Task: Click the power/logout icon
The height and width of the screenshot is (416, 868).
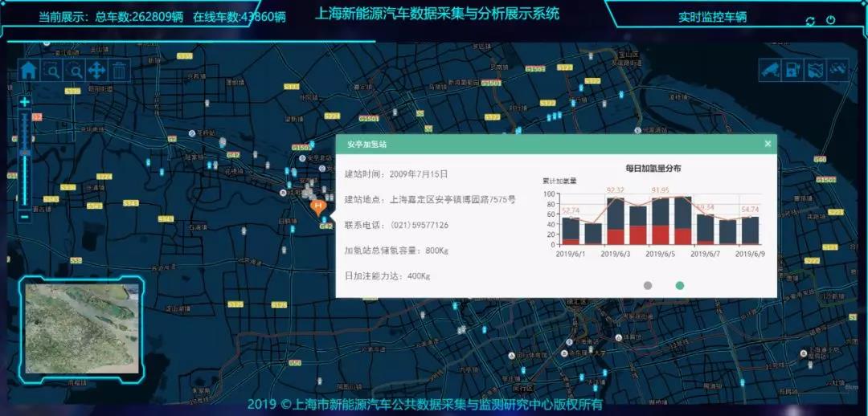Action: [x=831, y=21]
